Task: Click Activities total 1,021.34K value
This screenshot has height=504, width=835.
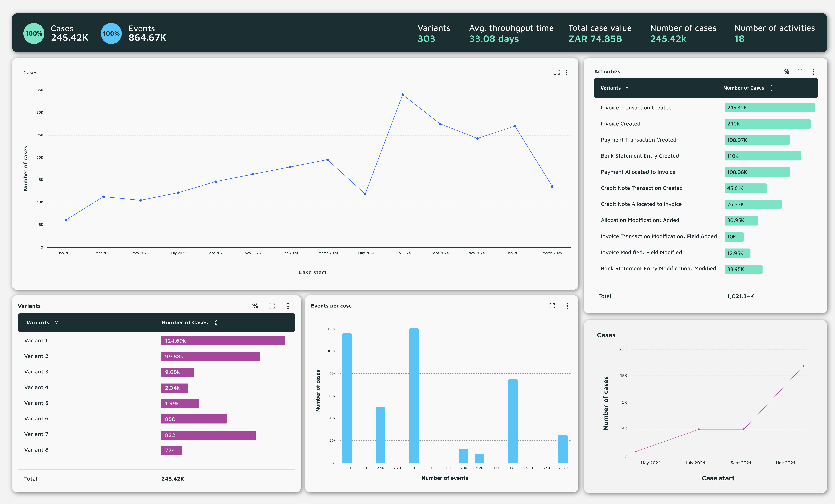Action: pyautogui.click(x=740, y=296)
